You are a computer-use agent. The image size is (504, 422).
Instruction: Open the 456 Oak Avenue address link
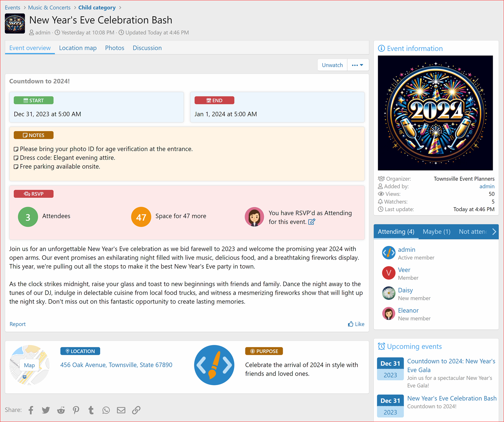pyautogui.click(x=116, y=365)
